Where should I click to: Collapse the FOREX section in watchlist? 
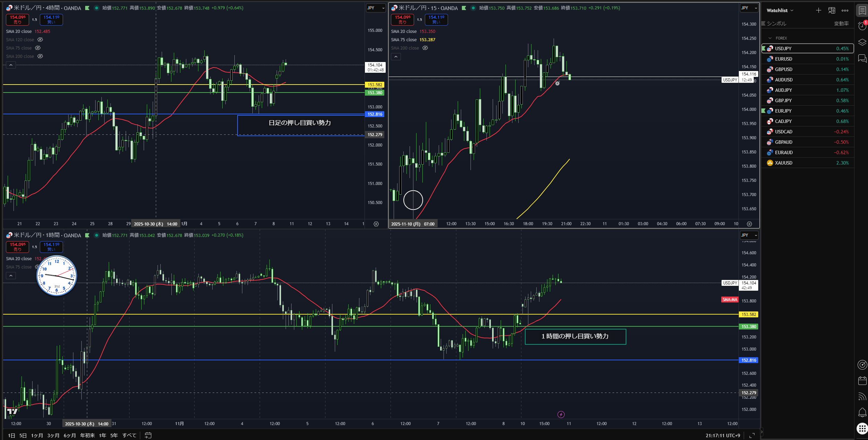pyautogui.click(x=770, y=38)
